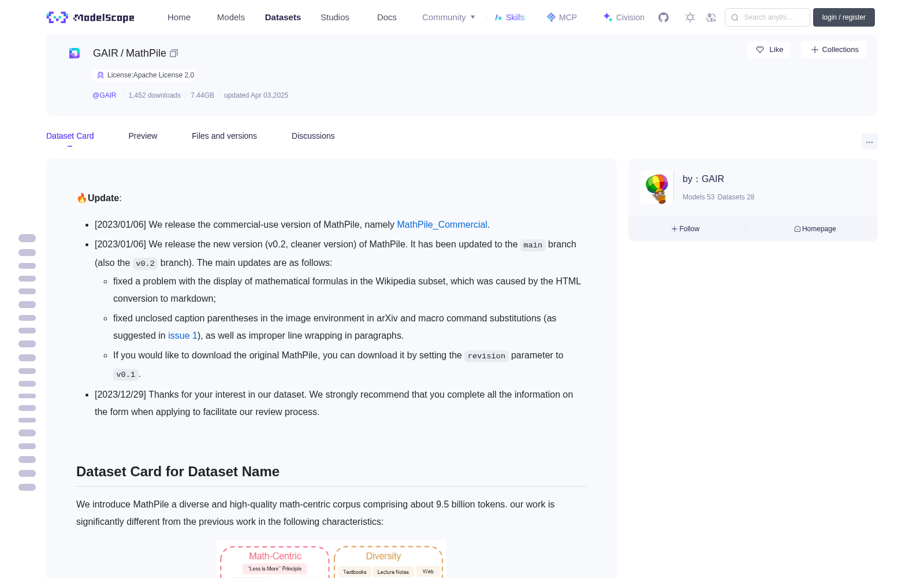Click the 'by : GAIR' text
The width and height of the screenshot is (924, 578).
pos(703,179)
